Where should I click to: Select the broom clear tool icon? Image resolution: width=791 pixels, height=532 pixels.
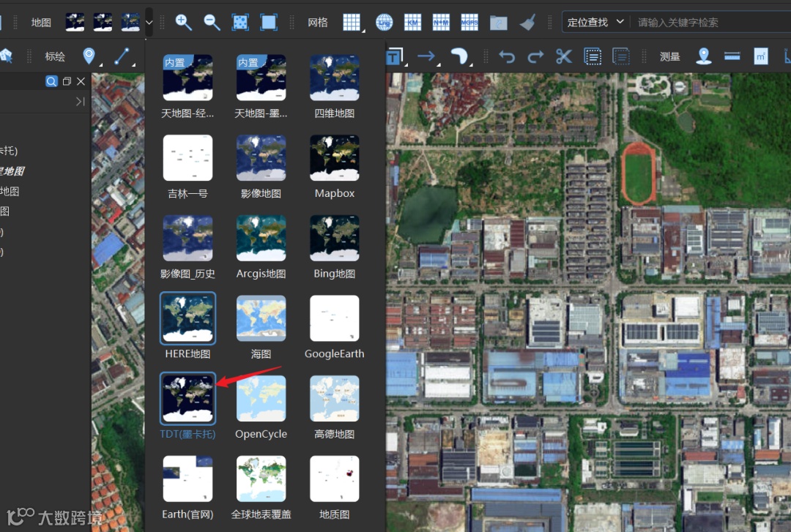tap(527, 22)
